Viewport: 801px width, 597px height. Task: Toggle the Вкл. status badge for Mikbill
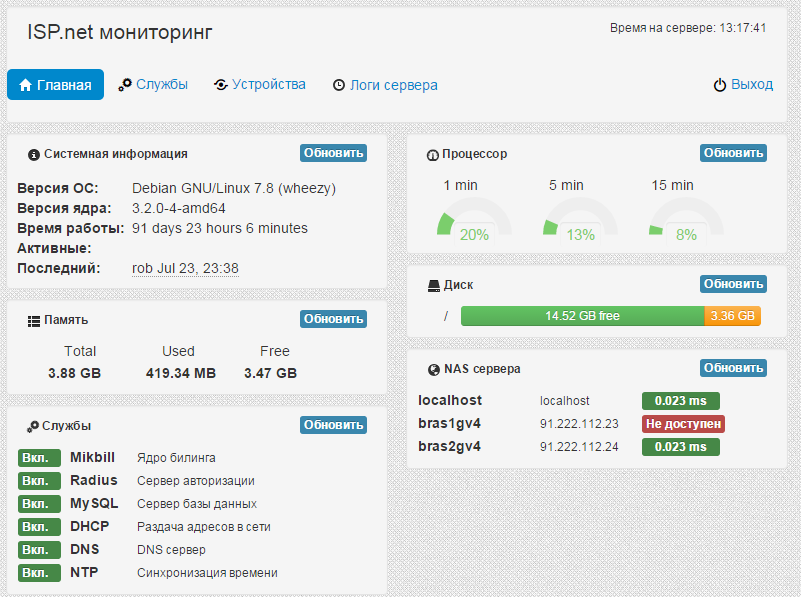[x=38, y=458]
